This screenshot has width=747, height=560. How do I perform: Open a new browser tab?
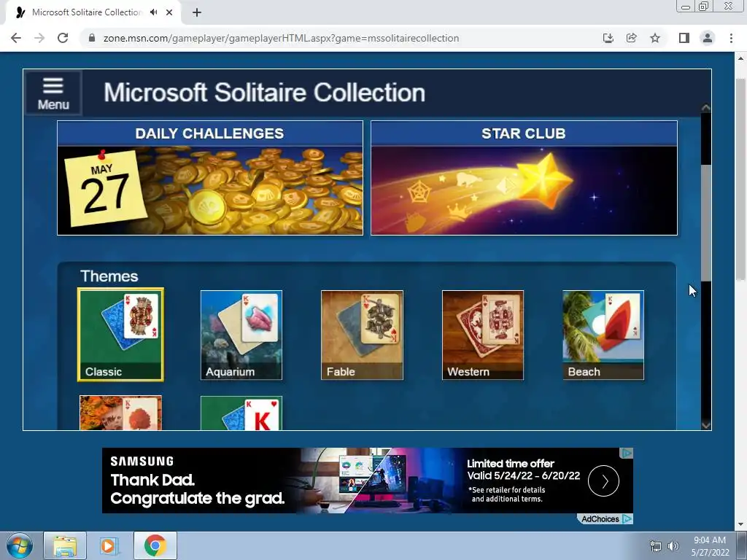(197, 12)
